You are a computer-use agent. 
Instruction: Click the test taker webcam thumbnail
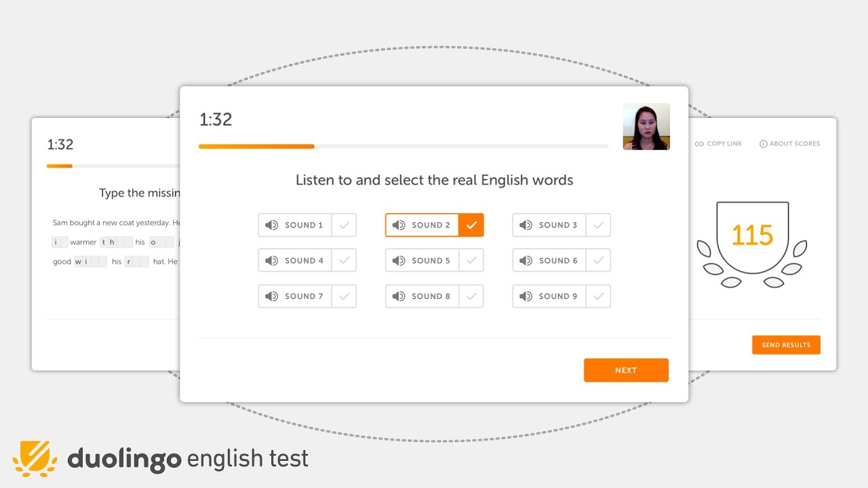(x=646, y=127)
